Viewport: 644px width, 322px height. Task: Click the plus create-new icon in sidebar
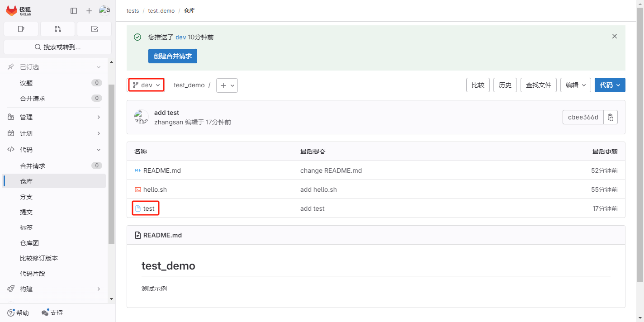pyautogui.click(x=89, y=11)
